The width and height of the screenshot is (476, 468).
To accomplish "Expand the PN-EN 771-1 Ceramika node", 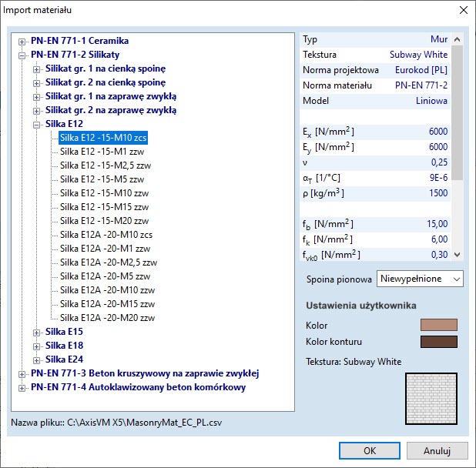I will tap(21, 41).
